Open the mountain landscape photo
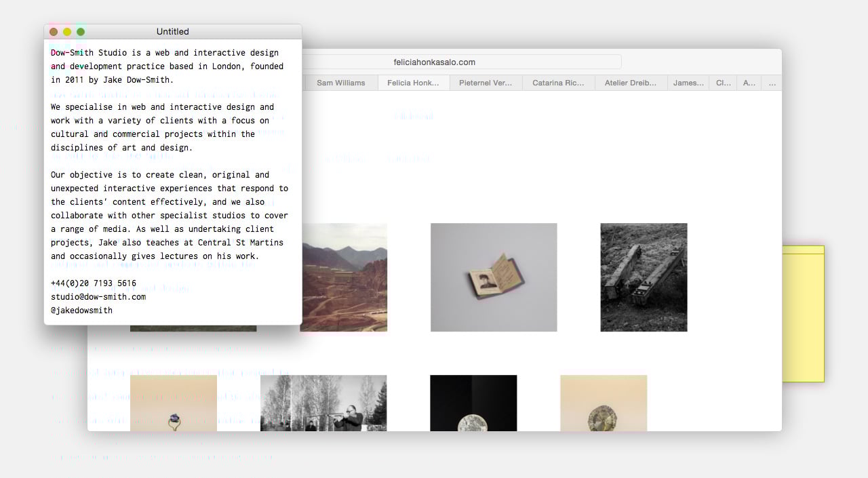This screenshot has width=868, height=478. pyautogui.click(x=344, y=277)
